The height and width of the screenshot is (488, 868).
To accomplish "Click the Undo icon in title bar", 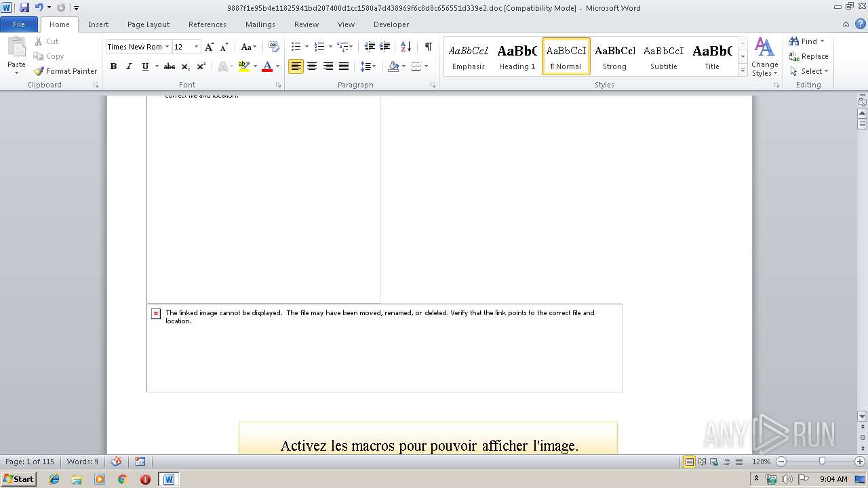I will point(39,7).
